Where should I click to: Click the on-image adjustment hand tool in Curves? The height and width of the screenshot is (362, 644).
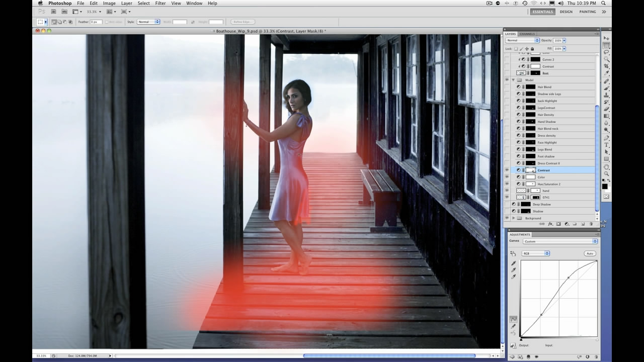[x=513, y=253]
